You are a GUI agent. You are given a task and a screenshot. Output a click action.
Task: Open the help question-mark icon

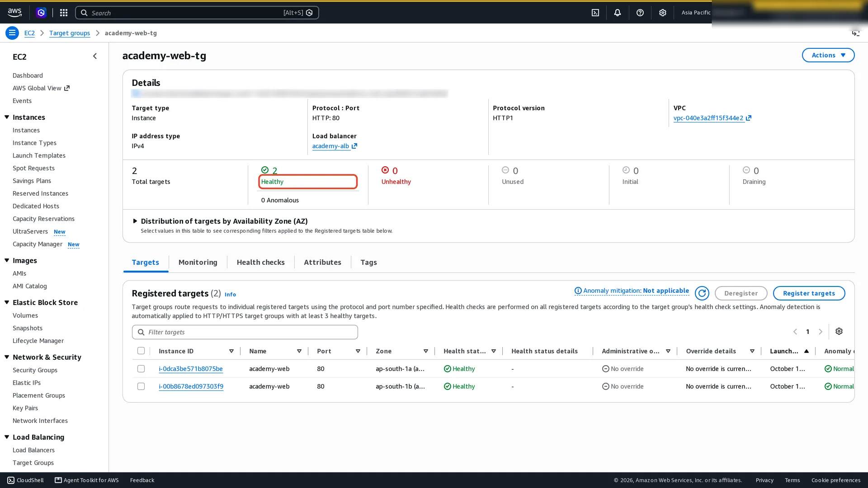point(640,13)
